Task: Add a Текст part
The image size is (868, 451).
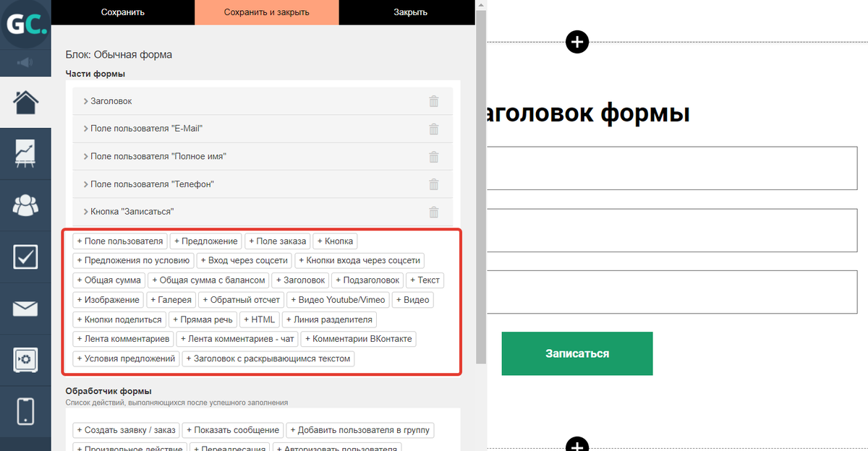Action: [425, 280]
